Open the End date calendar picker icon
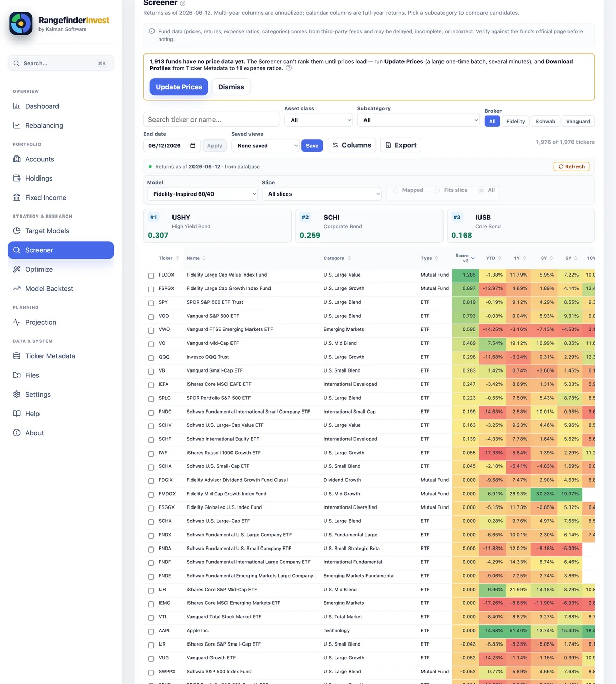The width and height of the screenshot is (616, 684). (192, 146)
